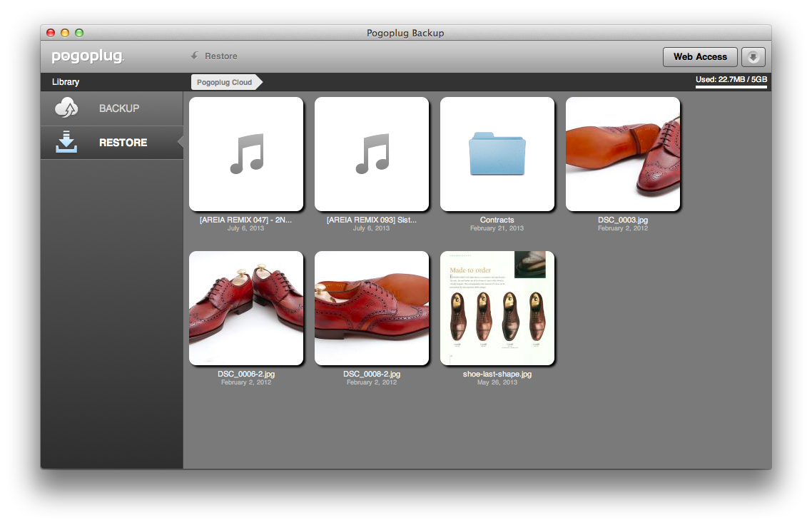812x525 pixels.
Task: Click the Backup cloud icon in sidebar
Action: pos(66,108)
